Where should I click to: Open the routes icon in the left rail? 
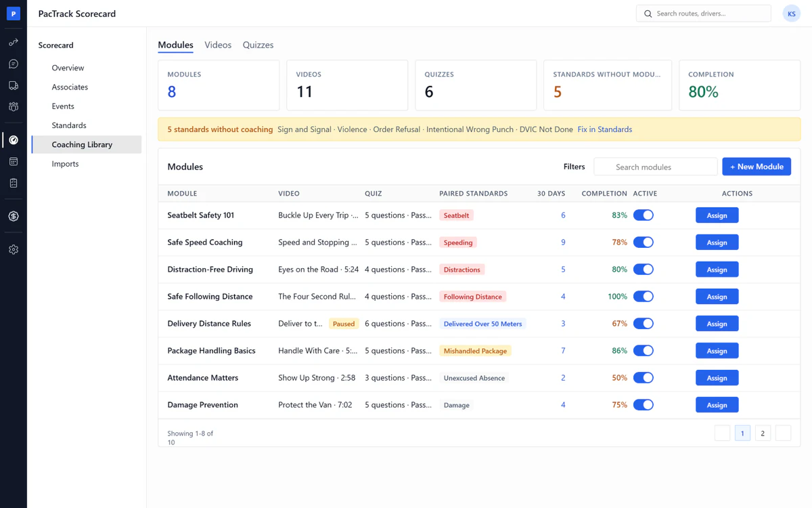click(x=14, y=43)
